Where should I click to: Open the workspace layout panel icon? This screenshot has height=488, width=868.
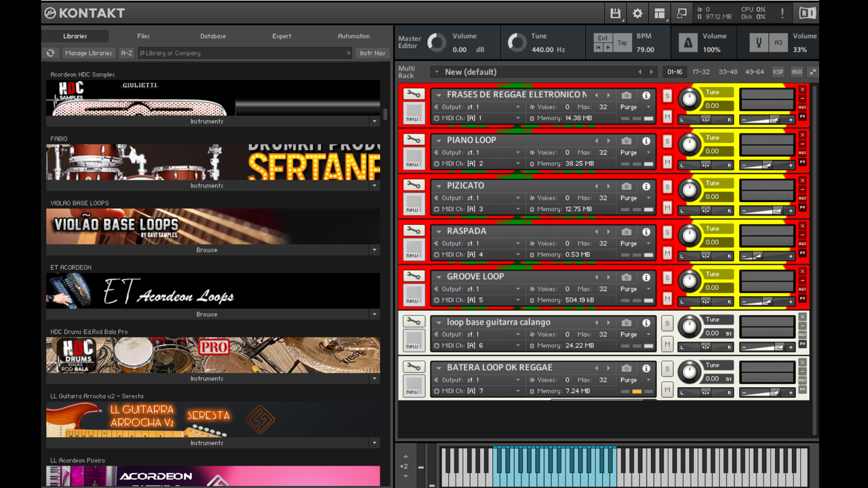[x=660, y=13]
